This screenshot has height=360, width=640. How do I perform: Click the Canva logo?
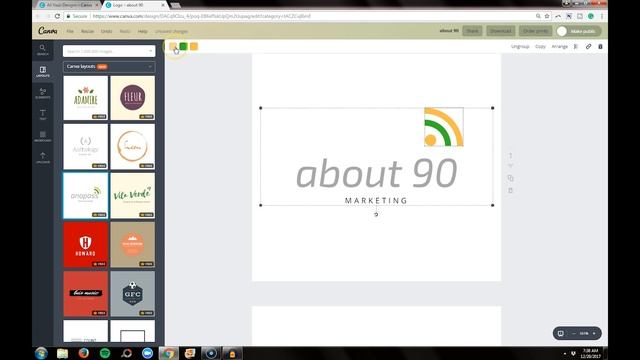48,31
